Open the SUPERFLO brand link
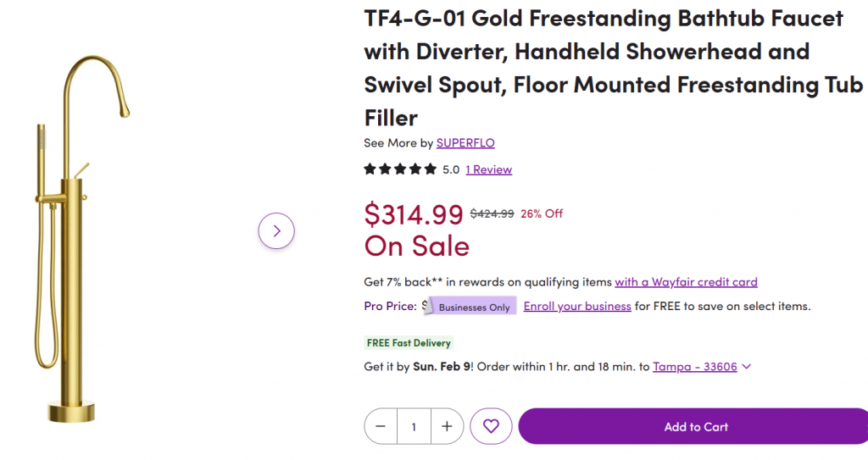The width and height of the screenshot is (868, 460). coord(465,143)
